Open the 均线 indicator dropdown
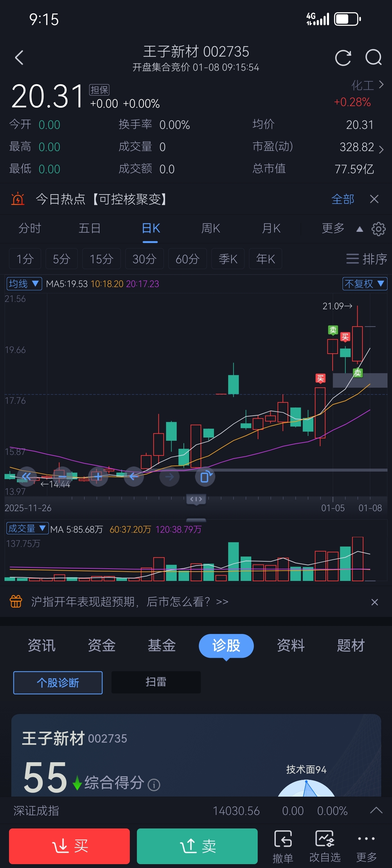The height and width of the screenshot is (868, 392). 24,284
